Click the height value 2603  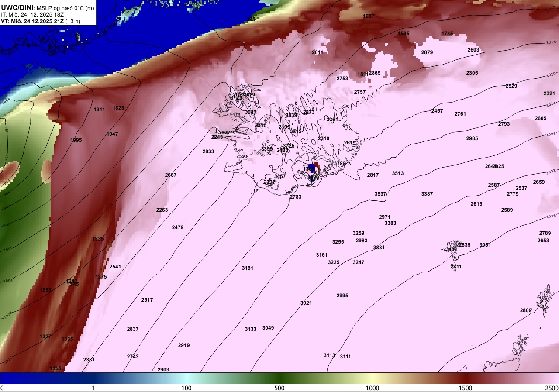point(473,50)
